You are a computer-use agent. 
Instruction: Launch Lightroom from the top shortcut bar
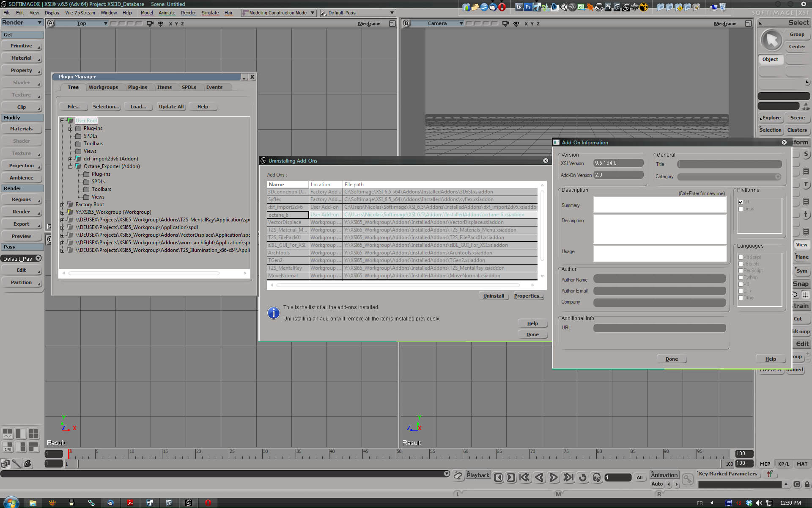(519, 7)
